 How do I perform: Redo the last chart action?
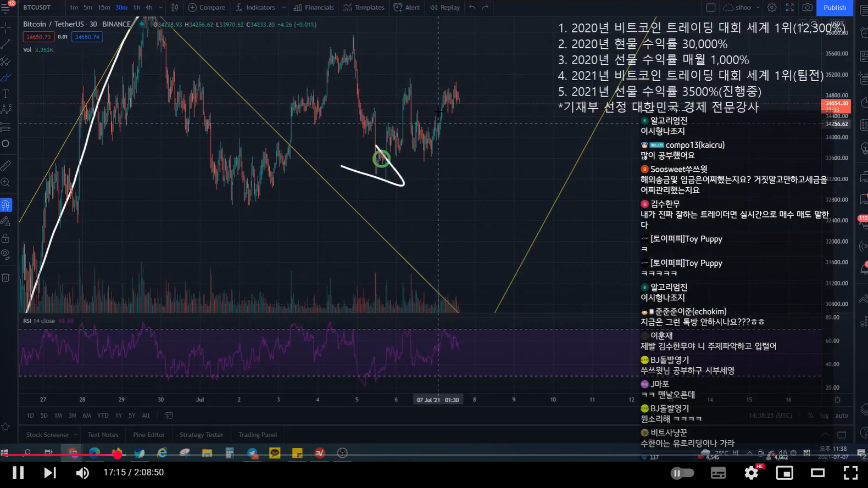tap(485, 8)
